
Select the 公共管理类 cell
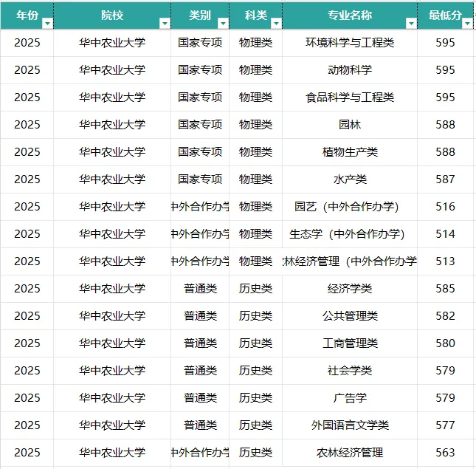coord(350,316)
